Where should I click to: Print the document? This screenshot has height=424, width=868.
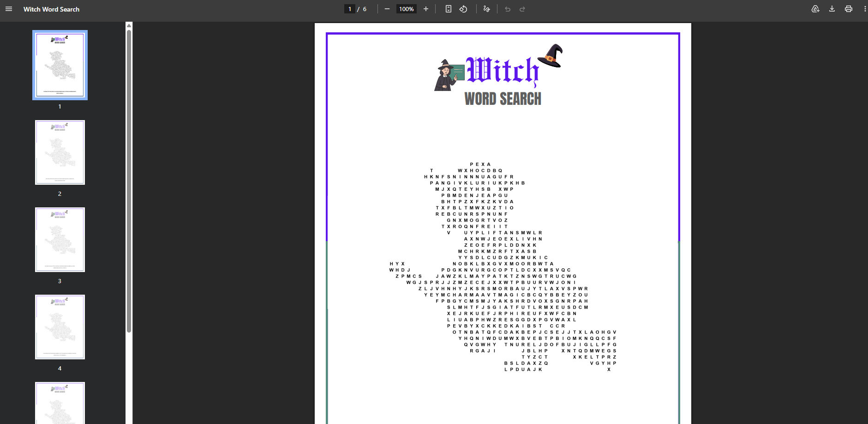848,9
